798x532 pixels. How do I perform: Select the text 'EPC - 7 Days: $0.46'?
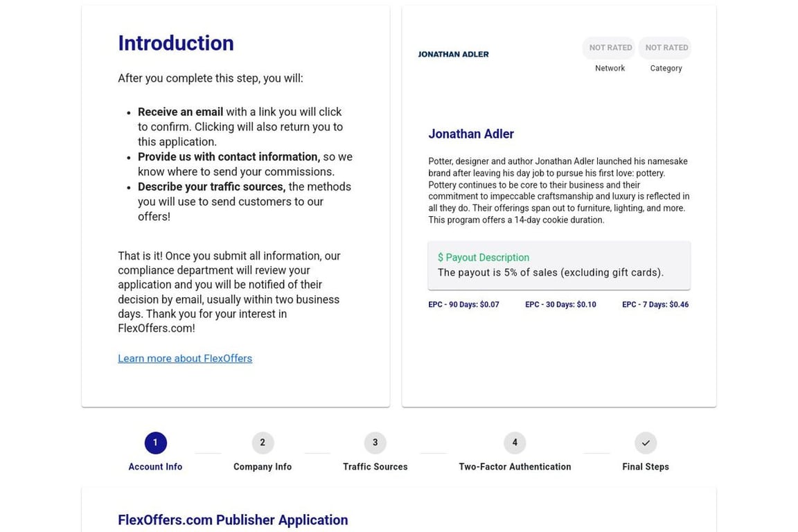[655, 304]
